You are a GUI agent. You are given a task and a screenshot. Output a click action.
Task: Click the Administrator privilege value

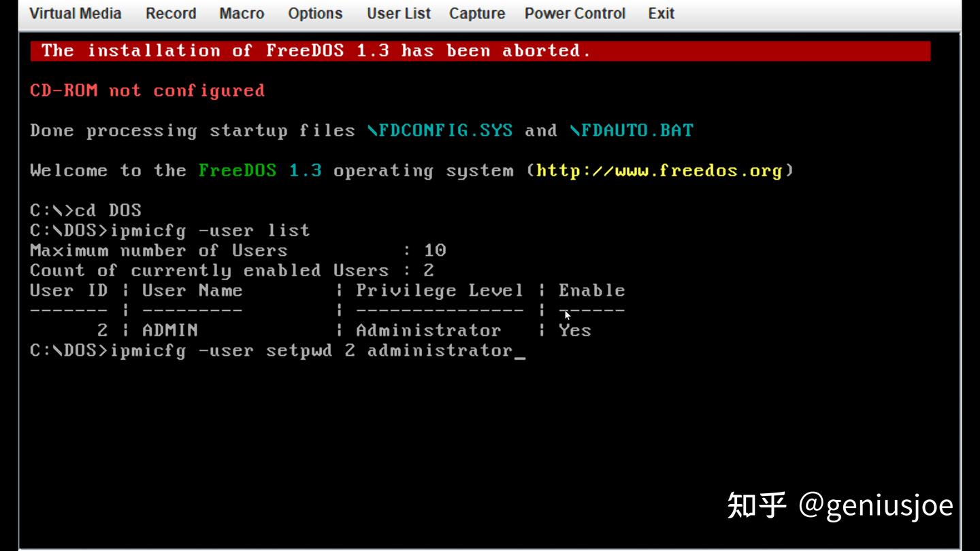pyautogui.click(x=428, y=331)
